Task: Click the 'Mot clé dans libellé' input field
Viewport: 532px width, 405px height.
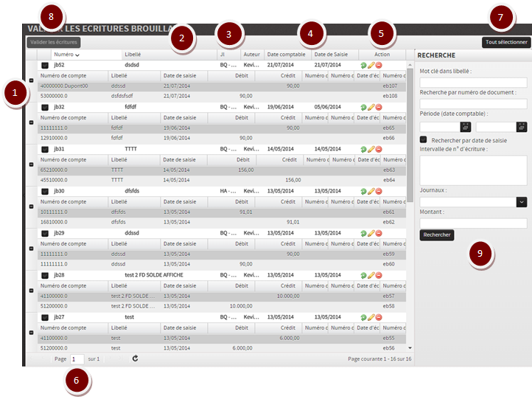Action: point(473,82)
